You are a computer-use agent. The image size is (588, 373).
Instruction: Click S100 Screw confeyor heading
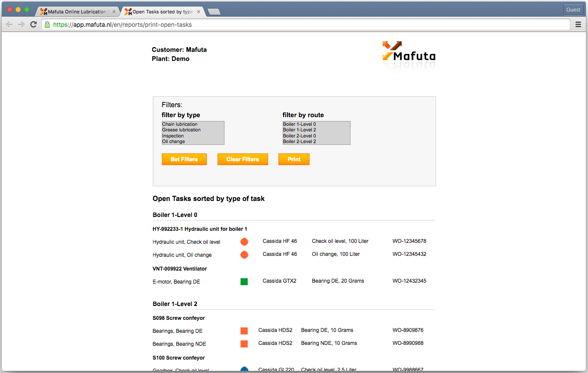[x=179, y=358]
